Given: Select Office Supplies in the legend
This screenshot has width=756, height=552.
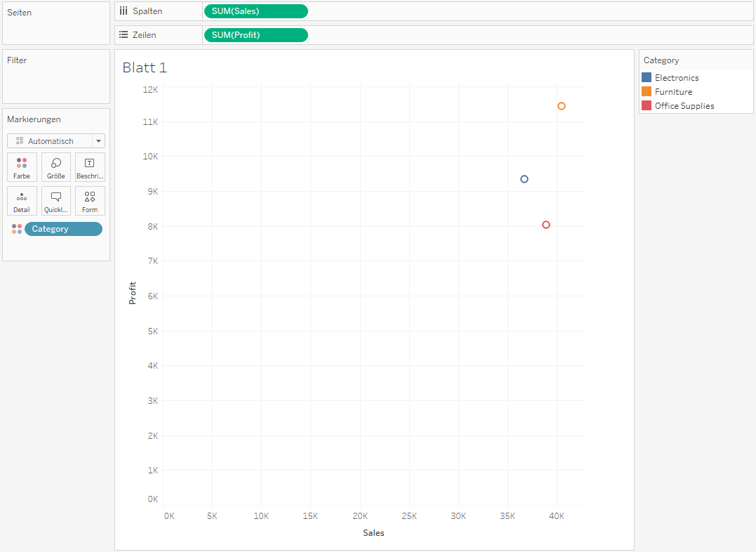Looking at the screenshot, I should pos(684,106).
